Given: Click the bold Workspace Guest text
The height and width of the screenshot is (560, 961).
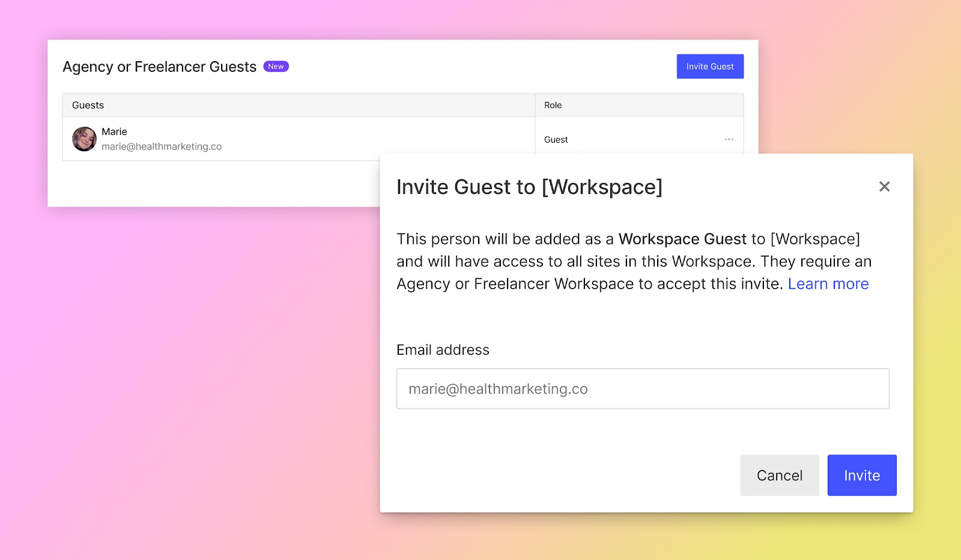Looking at the screenshot, I should (682, 239).
